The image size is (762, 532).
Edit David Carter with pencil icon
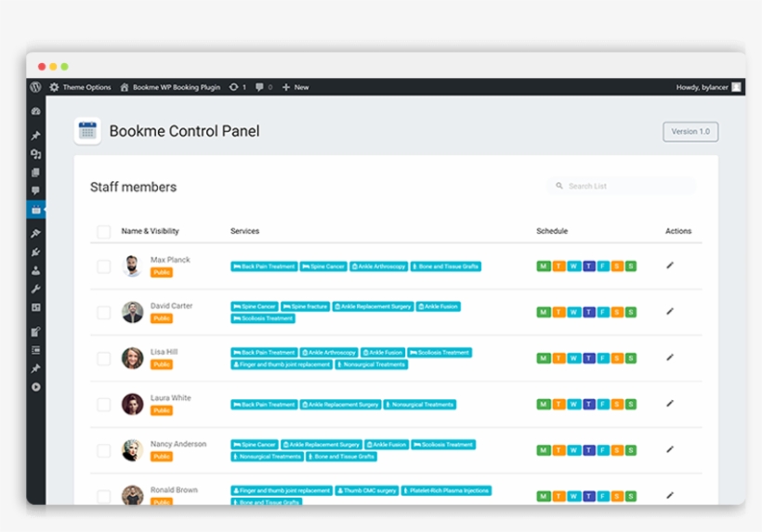pyautogui.click(x=670, y=312)
